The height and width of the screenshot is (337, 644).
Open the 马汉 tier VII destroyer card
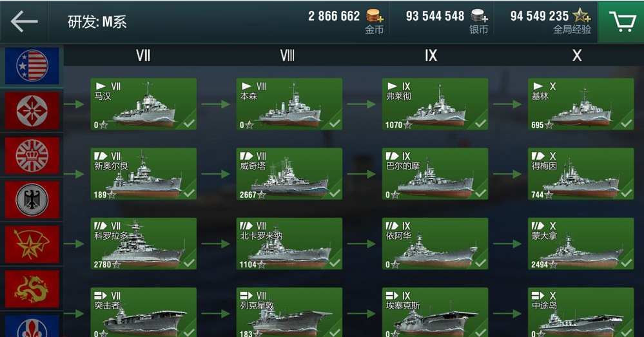click(143, 104)
